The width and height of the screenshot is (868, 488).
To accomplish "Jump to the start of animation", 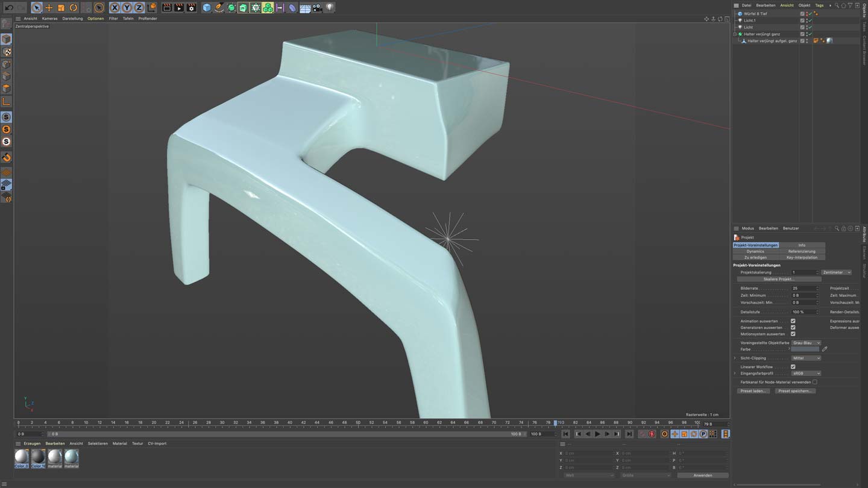I will point(565,434).
